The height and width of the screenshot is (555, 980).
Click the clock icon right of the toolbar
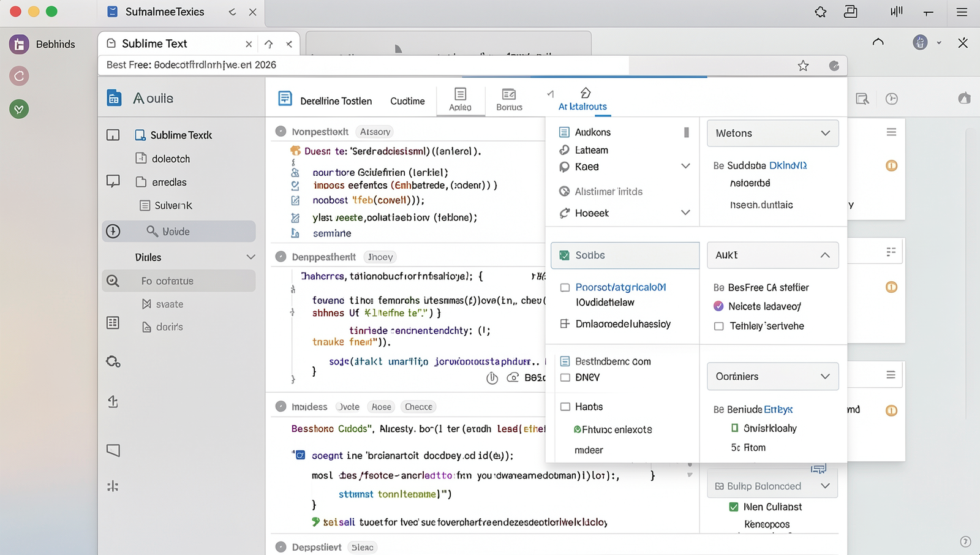(892, 99)
